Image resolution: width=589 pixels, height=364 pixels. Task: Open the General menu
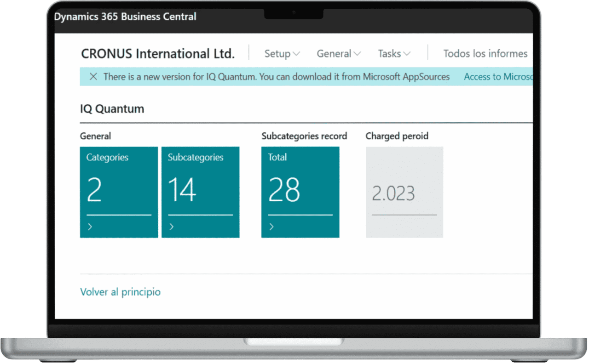tap(339, 54)
